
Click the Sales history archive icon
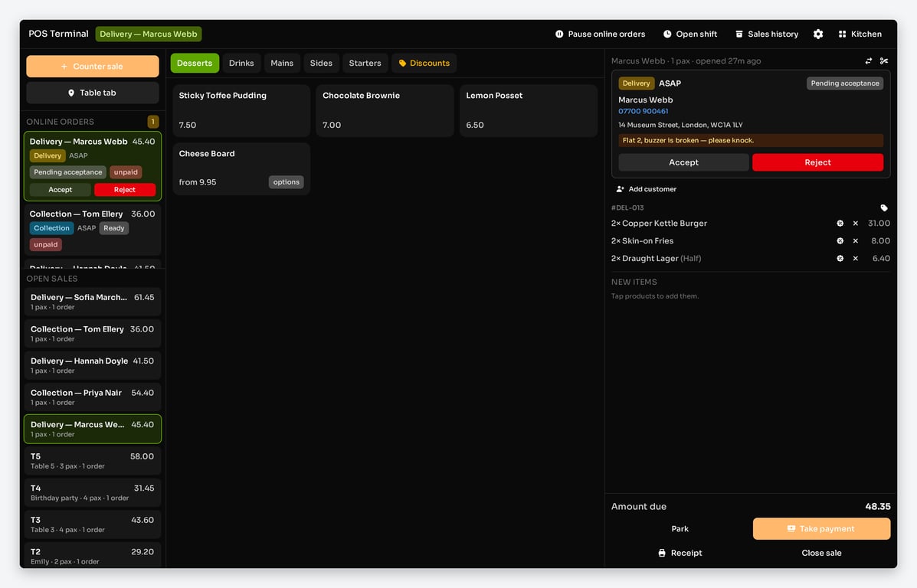739,34
